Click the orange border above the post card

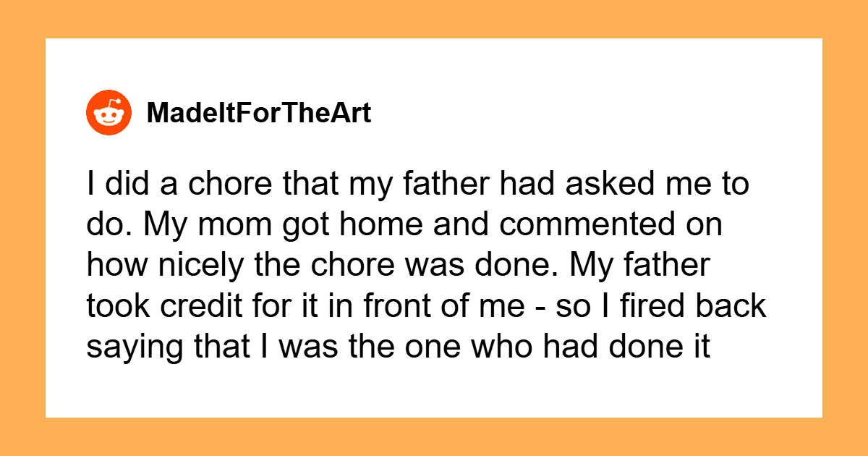tap(434, 19)
